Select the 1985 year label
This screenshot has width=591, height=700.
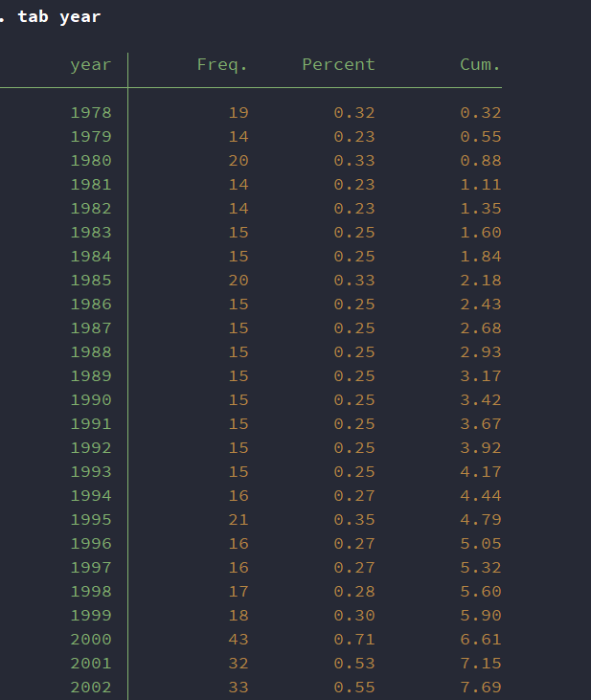(x=90, y=281)
